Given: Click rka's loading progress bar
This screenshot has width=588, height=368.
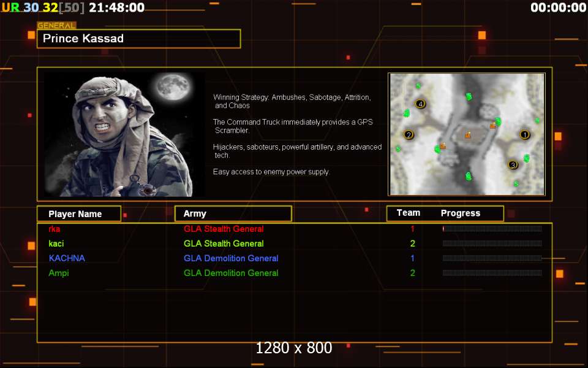Looking at the screenshot, I should point(492,229).
